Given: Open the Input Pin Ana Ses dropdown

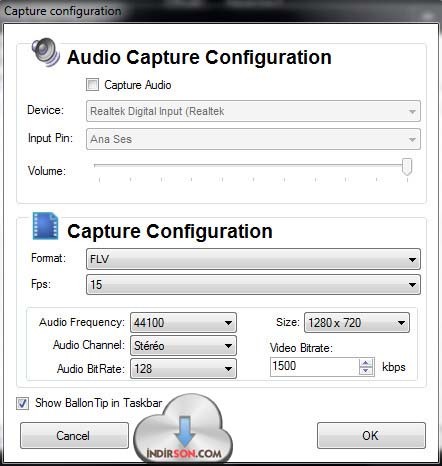Looking at the screenshot, I should tap(253, 139).
